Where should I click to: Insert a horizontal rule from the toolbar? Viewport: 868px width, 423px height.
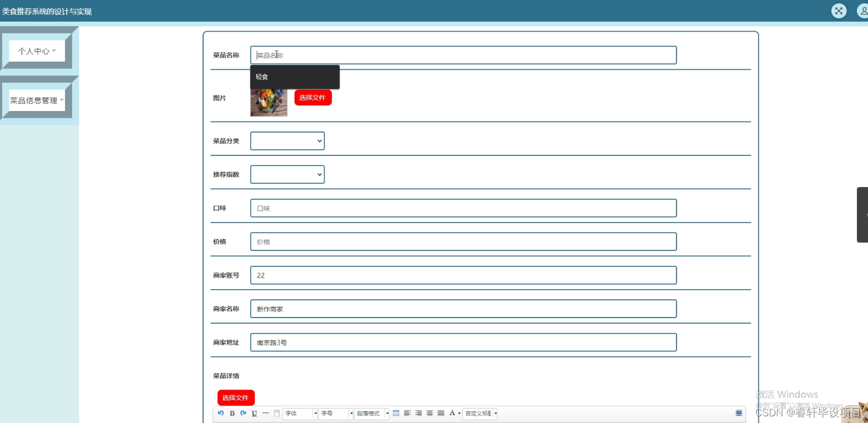[265, 413]
